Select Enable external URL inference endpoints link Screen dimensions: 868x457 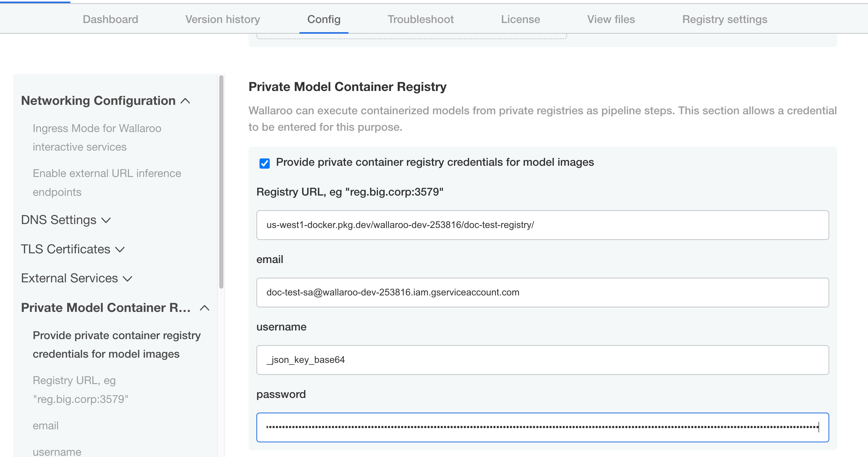coord(107,182)
